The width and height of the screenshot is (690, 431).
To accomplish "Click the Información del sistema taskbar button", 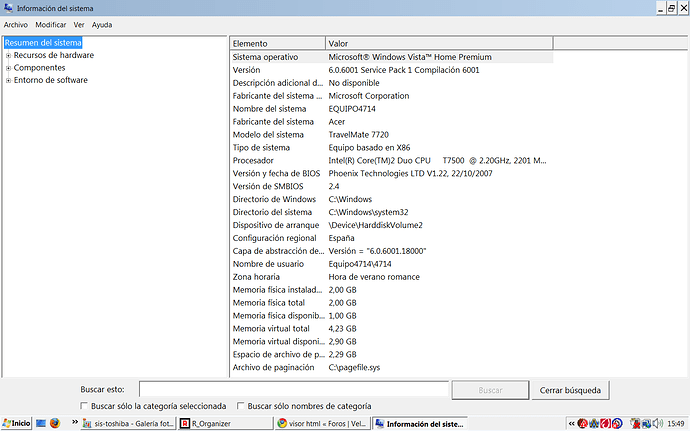I will (420, 424).
